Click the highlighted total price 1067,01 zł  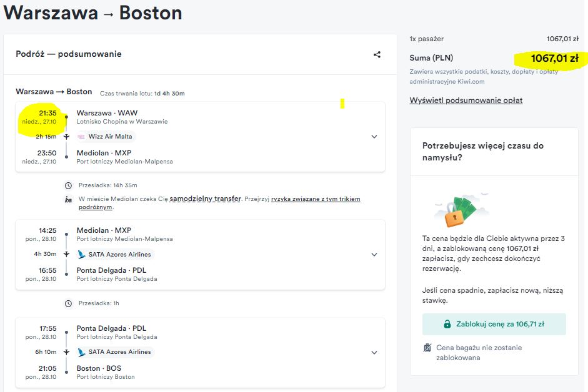[x=555, y=59]
